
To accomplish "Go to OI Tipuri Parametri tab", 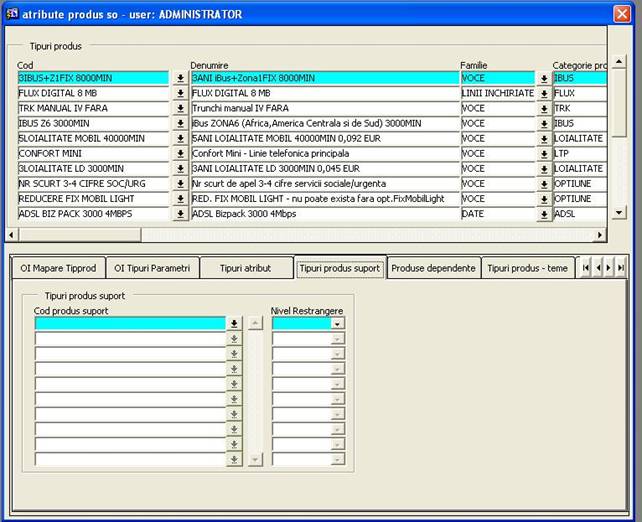I will tap(152, 268).
